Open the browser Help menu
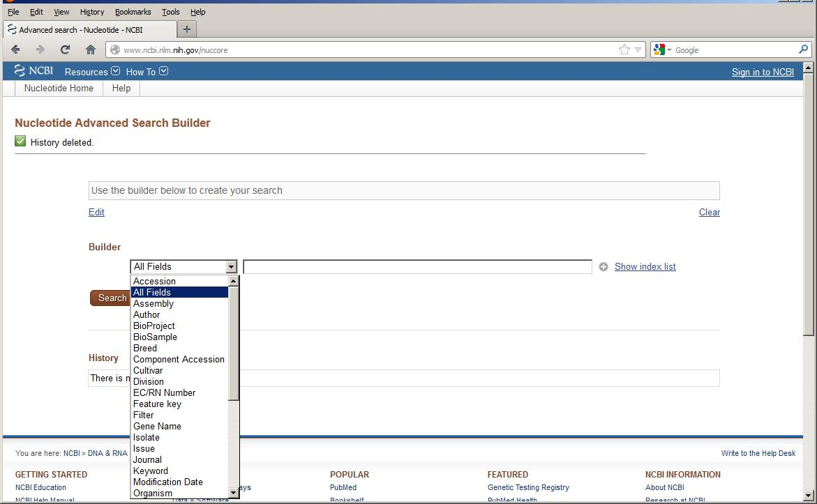817x504 pixels. 197,12
